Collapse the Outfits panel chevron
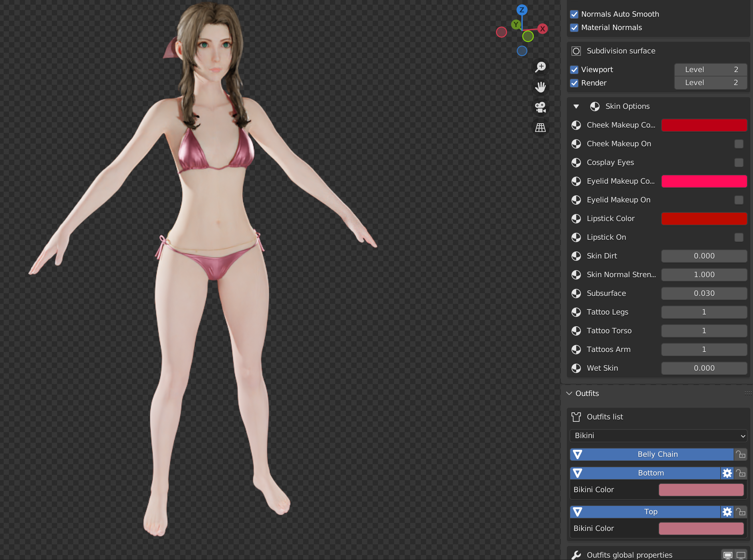 pos(569,393)
